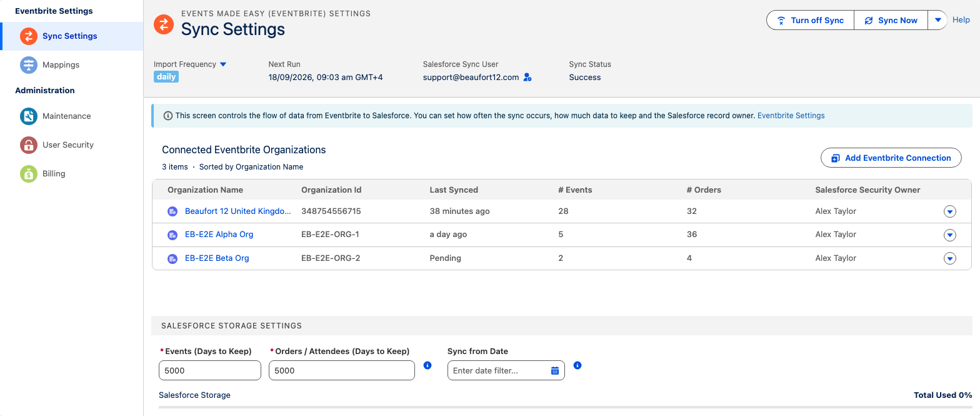Image resolution: width=980 pixels, height=416 pixels.
Task: Open Maintenance under Administration
Action: [72, 116]
